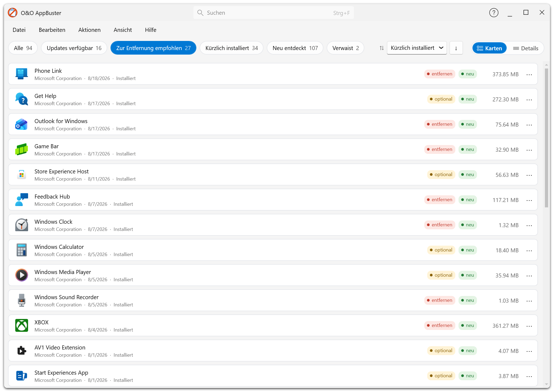Click the Feedback Hub app icon
The height and width of the screenshot is (392, 554).
pos(22,200)
